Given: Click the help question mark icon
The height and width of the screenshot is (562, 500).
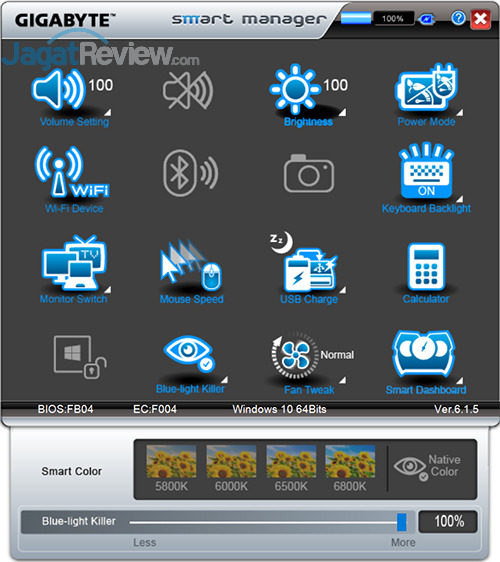Looking at the screenshot, I should pos(458,18).
